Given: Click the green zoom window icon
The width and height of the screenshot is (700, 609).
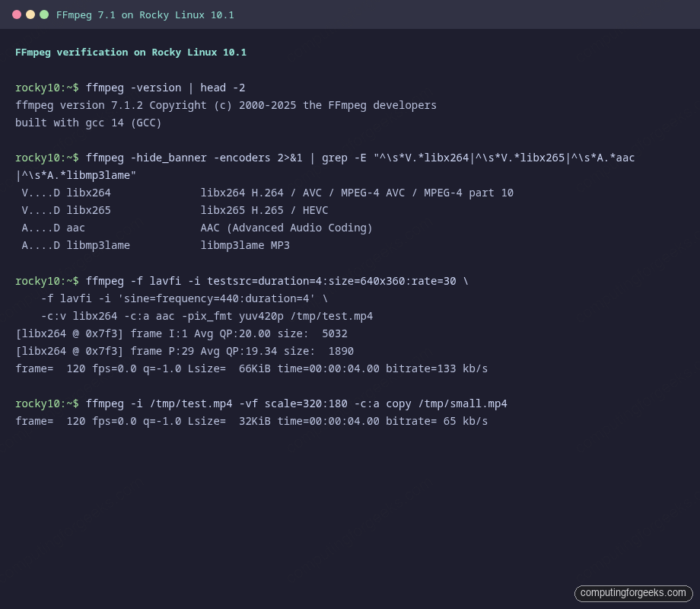Looking at the screenshot, I should [x=43, y=14].
